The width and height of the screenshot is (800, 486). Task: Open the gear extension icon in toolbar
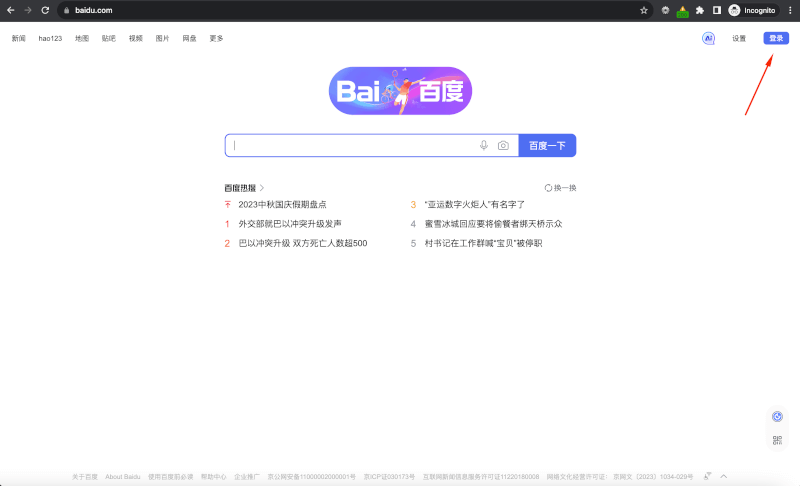[x=665, y=10]
